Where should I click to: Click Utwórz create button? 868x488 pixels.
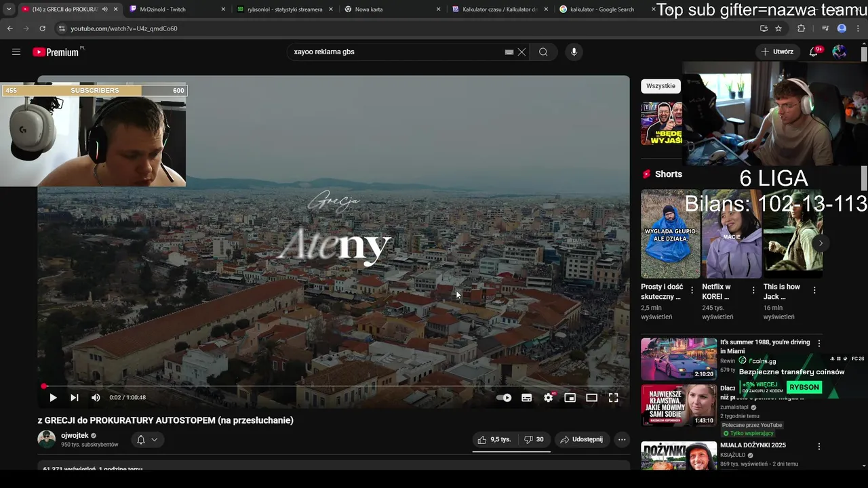[x=777, y=52]
